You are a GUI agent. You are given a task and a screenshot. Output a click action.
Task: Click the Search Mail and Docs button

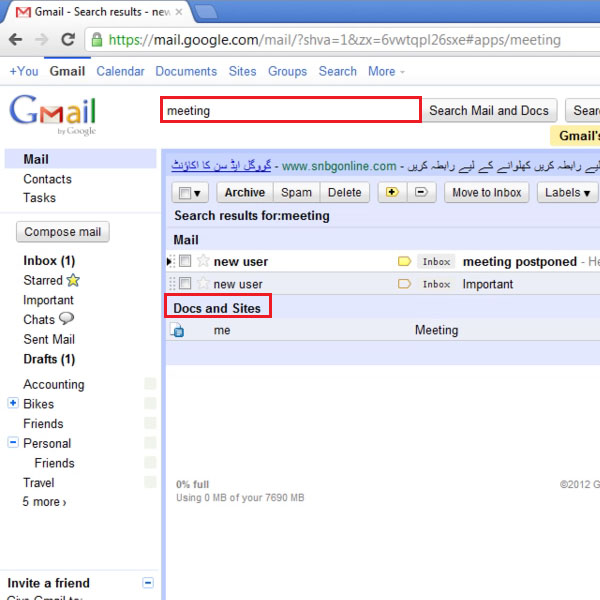[x=489, y=111]
